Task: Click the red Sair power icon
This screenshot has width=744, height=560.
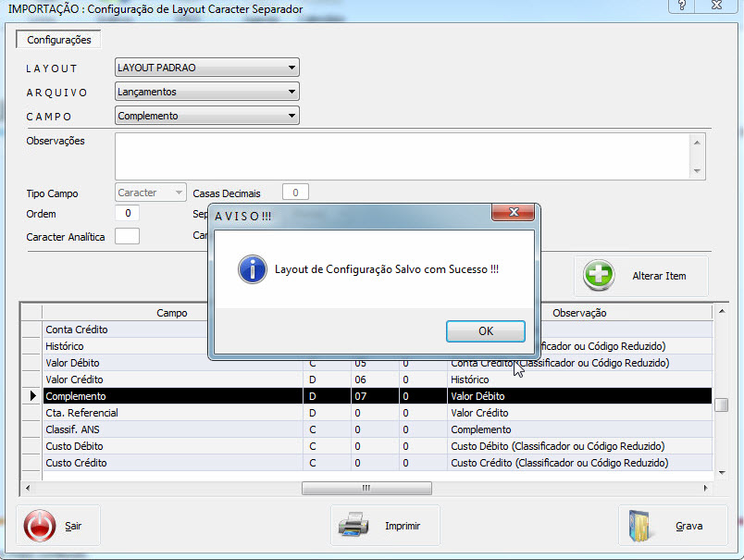Action: (39, 526)
